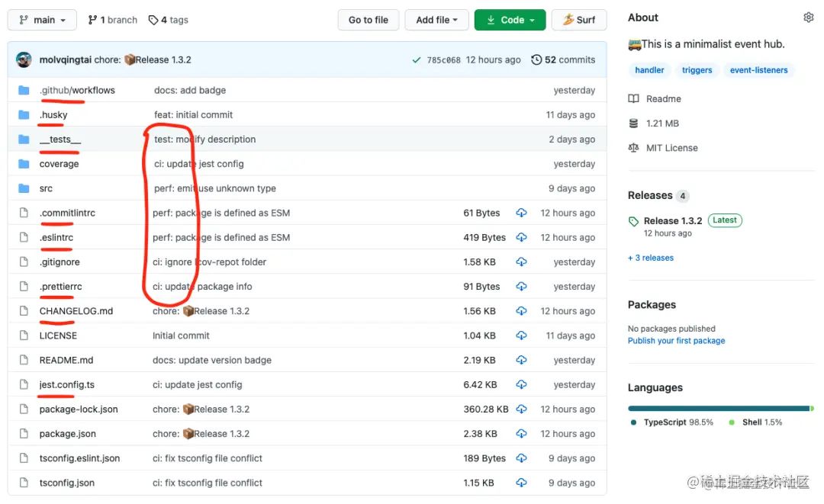Viewport: 824px width, 504px height.
Task: Download tsconfig.eslint.json via cloud icon
Action: 521,457
